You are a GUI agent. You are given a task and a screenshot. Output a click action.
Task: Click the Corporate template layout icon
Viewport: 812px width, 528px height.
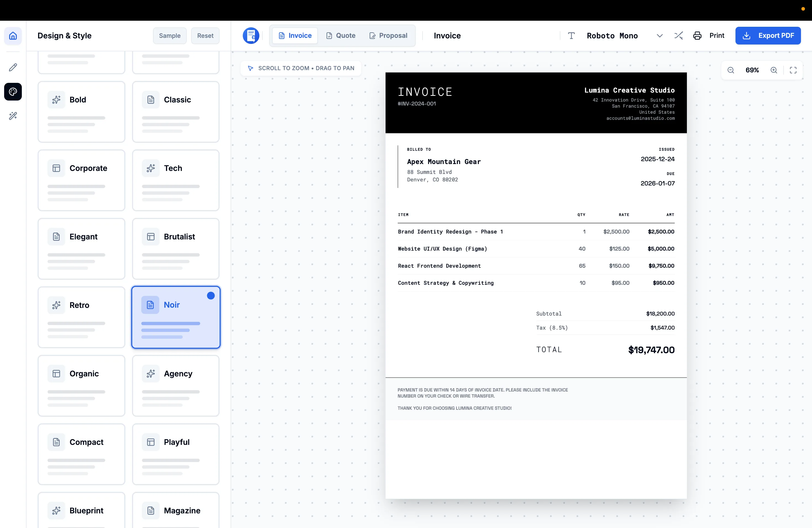[x=56, y=168]
